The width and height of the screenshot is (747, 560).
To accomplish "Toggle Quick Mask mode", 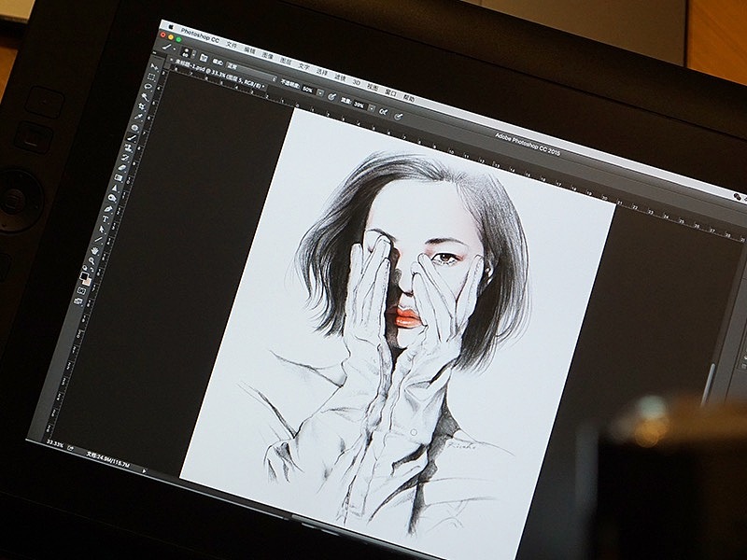I will [x=84, y=292].
